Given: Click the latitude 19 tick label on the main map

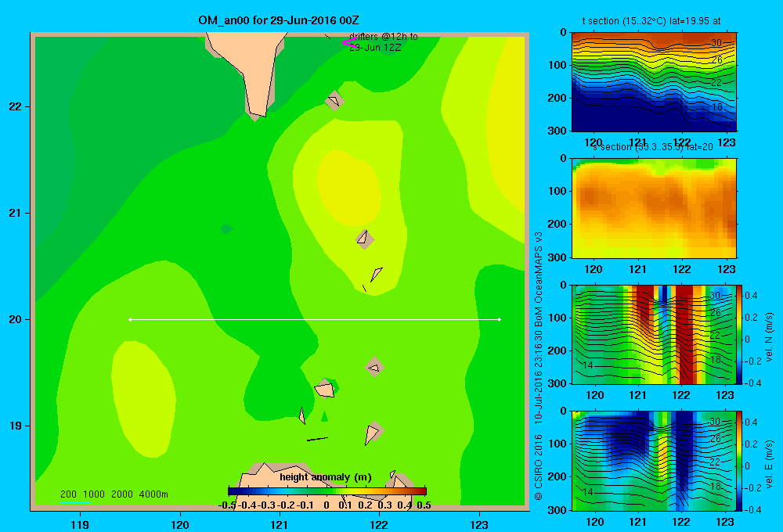Looking at the screenshot, I should click(x=16, y=426).
